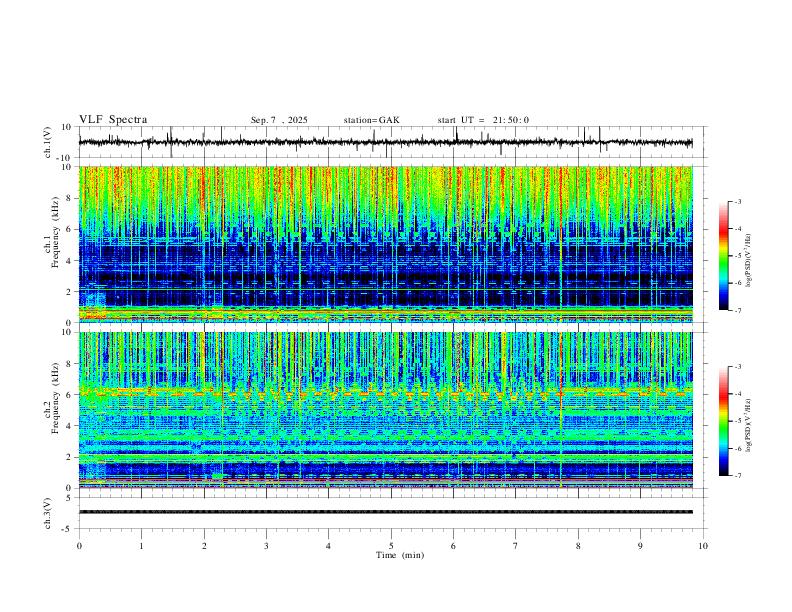Click time axis tick label "4"
Screen dimensions: 792x612
[328, 546]
